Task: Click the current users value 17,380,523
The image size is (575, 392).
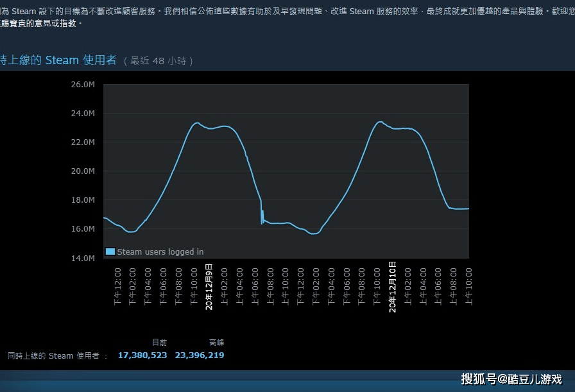Action: (142, 355)
